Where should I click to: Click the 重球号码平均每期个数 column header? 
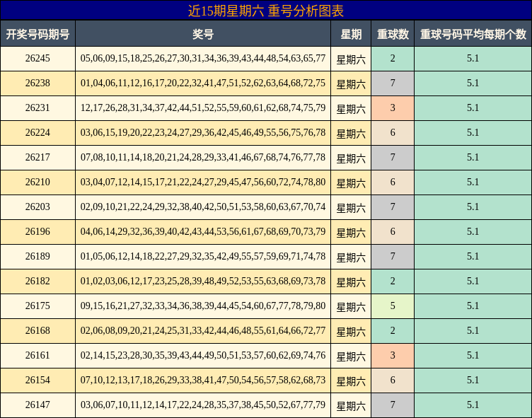pos(473,34)
